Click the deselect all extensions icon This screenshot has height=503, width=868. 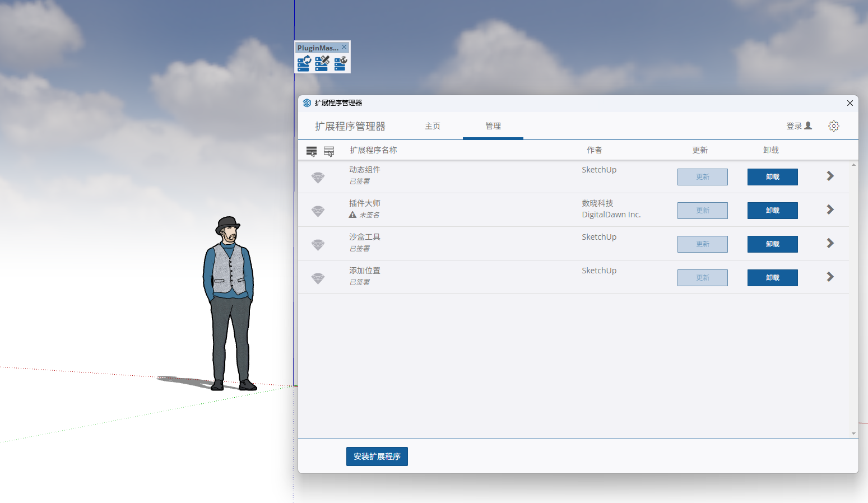point(329,151)
